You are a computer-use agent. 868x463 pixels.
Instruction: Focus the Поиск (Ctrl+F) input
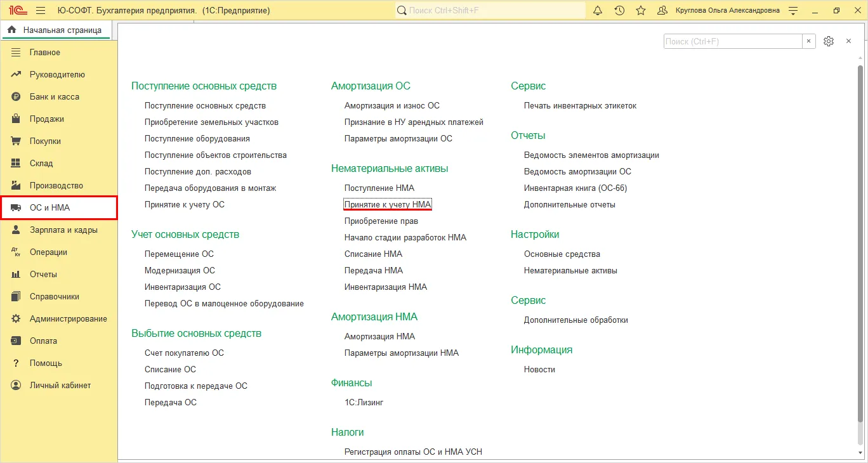point(733,41)
